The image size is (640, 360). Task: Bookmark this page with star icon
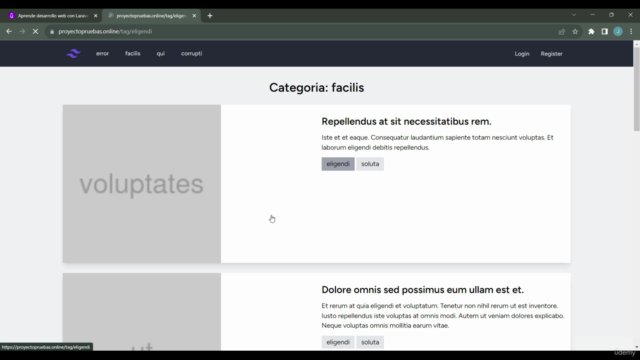575,31
